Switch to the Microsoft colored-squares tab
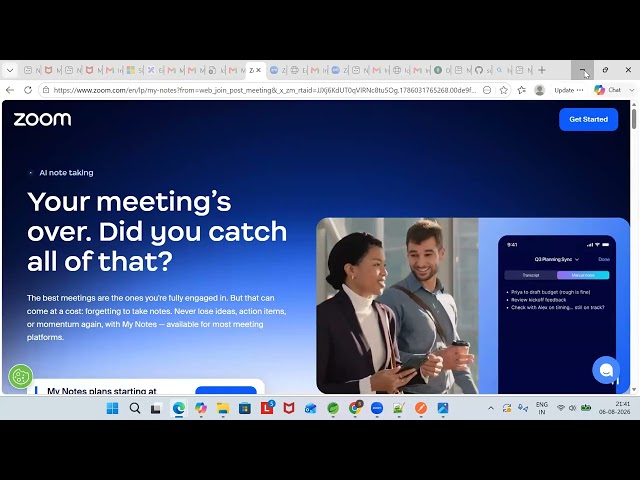The image size is (640, 480). (133, 70)
